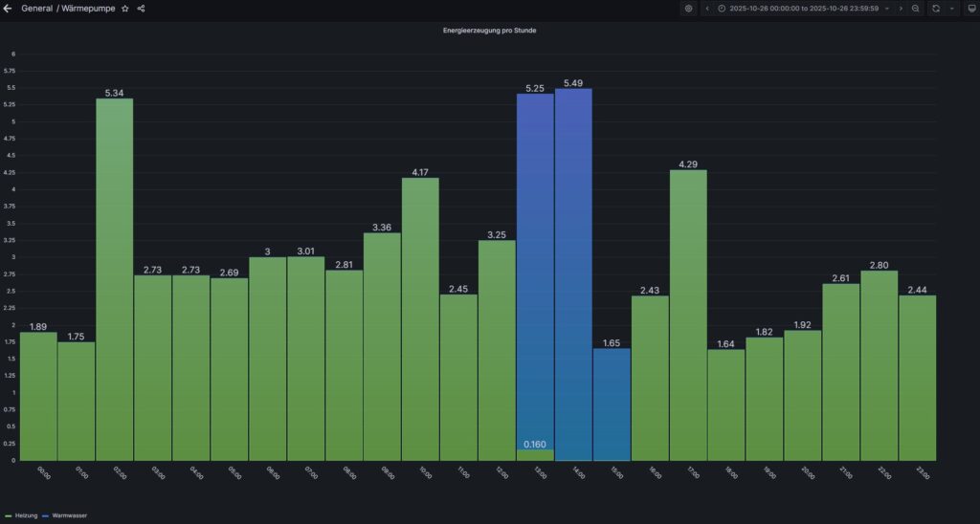Open dashboard settings gear icon
The height and width of the screenshot is (524, 980).
click(688, 9)
